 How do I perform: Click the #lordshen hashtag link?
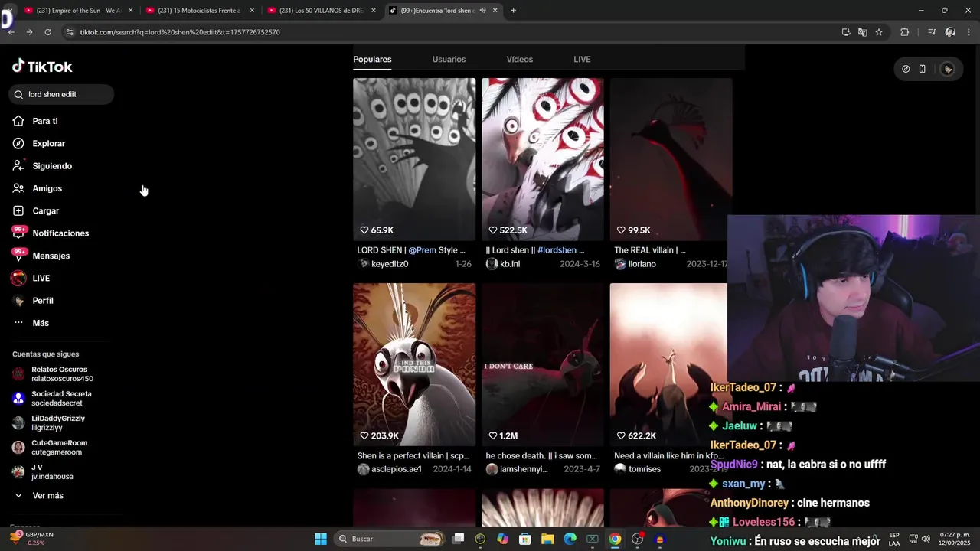click(558, 250)
